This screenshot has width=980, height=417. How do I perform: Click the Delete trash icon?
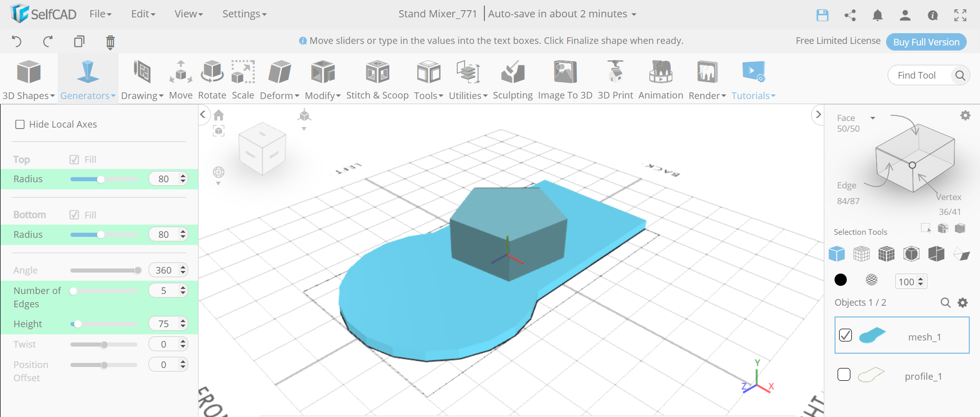coord(110,42)
